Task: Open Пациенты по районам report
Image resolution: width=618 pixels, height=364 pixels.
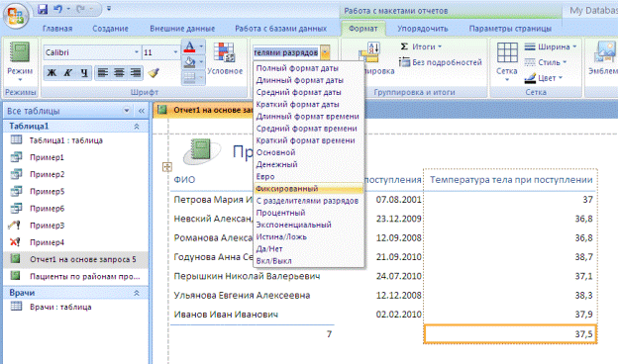Action: [x=75, y=276]
